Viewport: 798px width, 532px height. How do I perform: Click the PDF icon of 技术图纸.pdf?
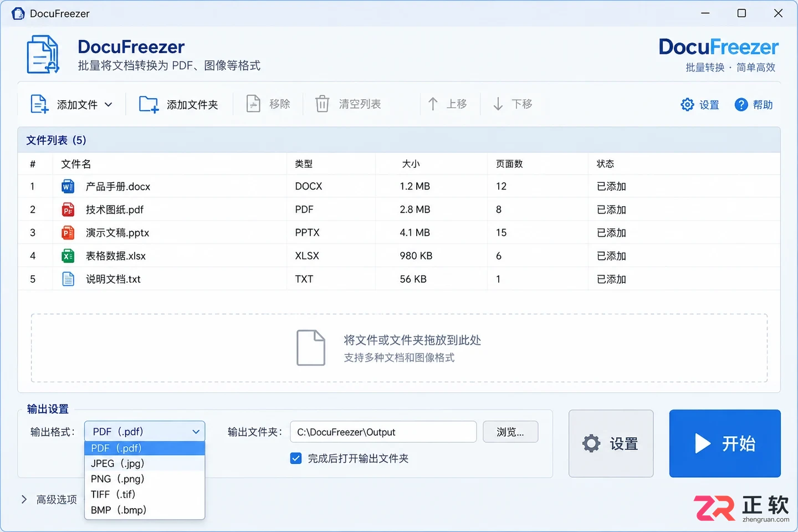tap(68, 209)
